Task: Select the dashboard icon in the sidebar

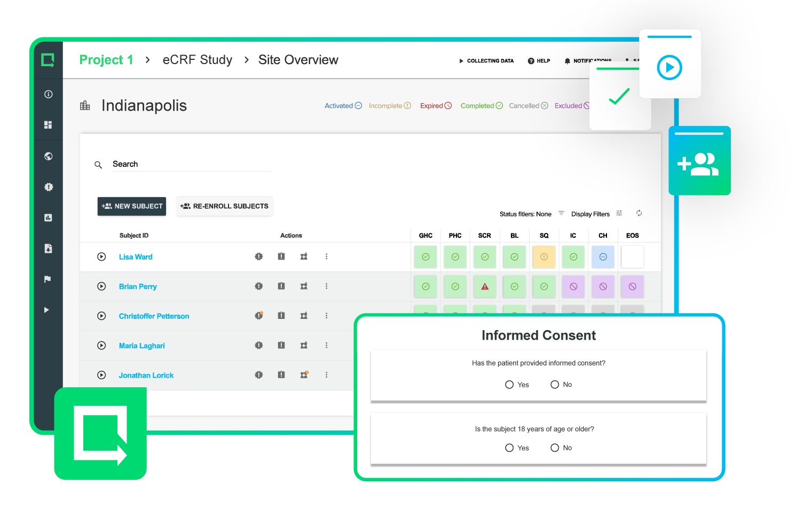Action: tap(48, 124)
